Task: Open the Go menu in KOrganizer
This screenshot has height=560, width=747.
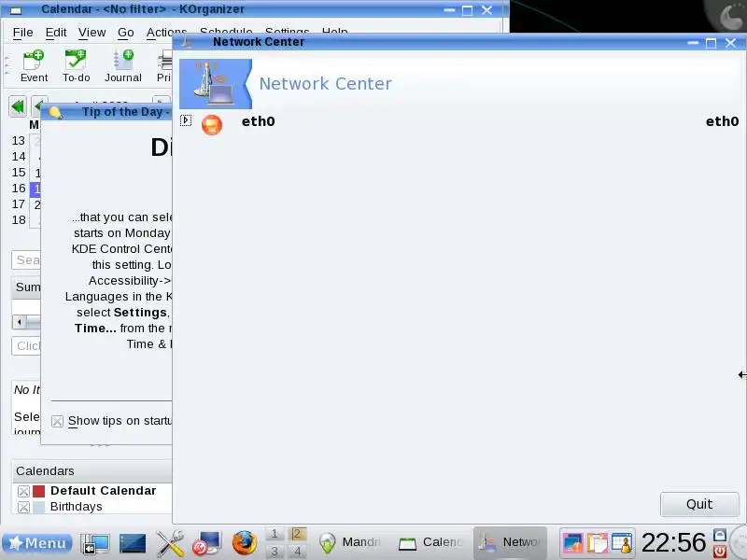Action: 126,33
